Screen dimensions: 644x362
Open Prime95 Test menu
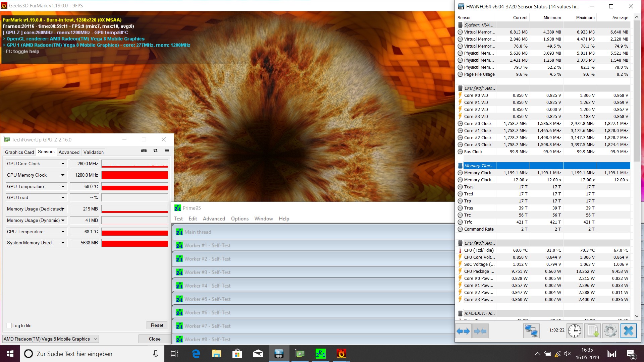[x=178, y=219]
